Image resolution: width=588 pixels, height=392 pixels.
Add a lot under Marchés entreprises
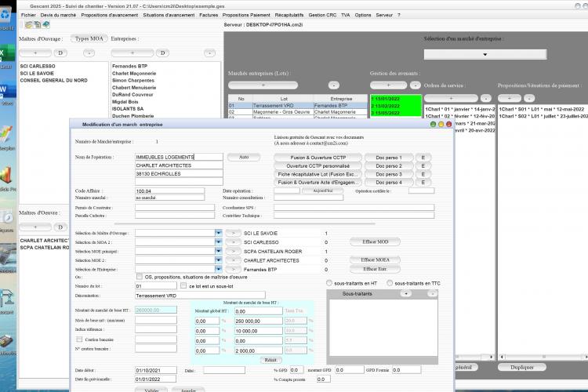tap(263, 85)
